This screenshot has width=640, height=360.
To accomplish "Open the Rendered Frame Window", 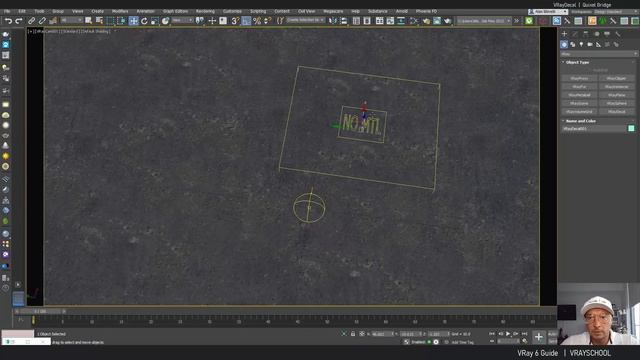I will [437, 21].
